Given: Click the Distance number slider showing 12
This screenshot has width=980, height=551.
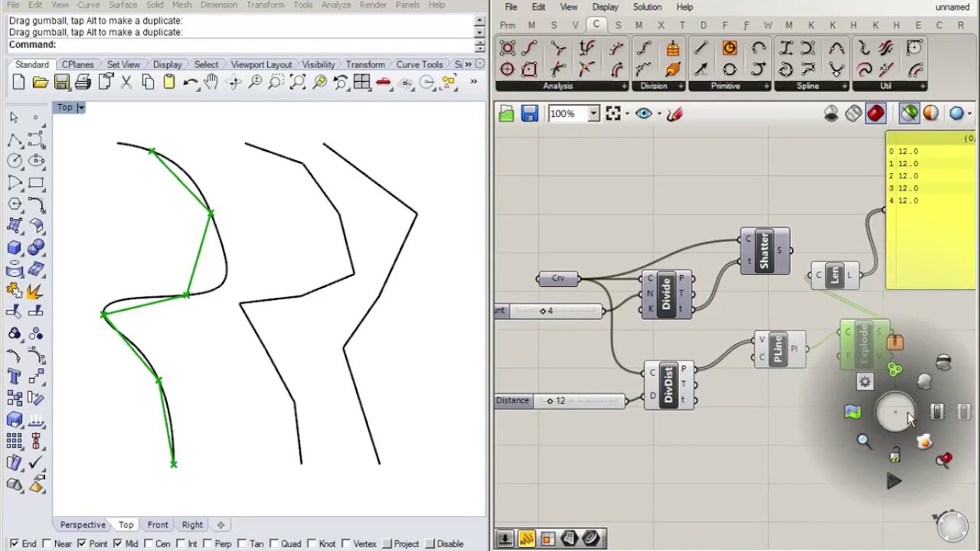Looking at the screenshot, I should coord(560,401).
